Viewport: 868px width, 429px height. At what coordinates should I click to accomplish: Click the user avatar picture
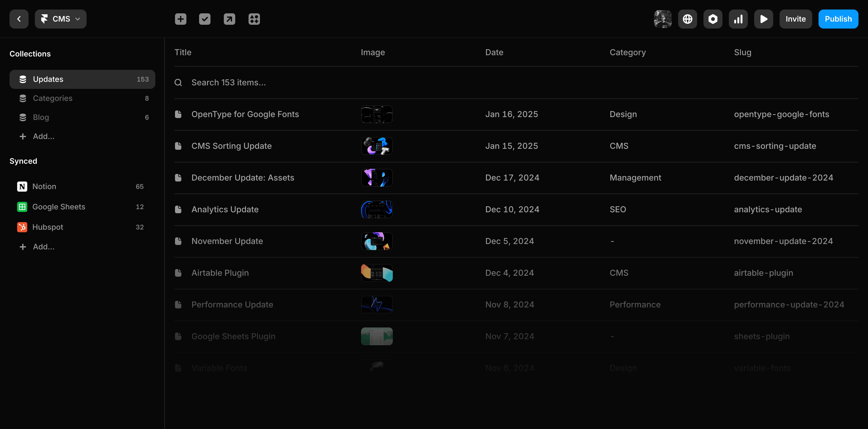[663, 19]
